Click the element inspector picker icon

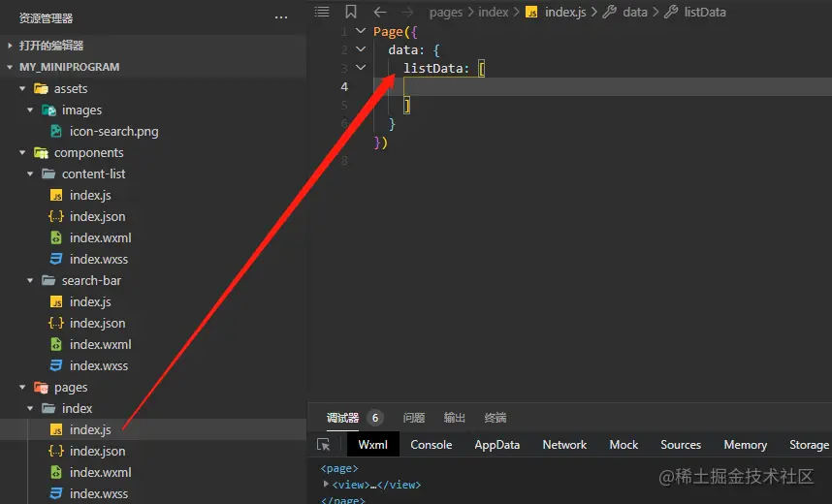click(x=323, y=445)
